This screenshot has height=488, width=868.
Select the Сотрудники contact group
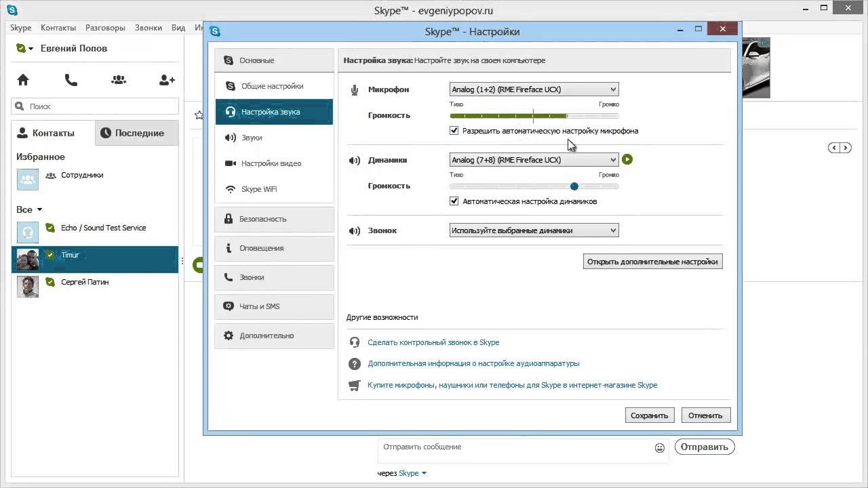pos(95,180)
